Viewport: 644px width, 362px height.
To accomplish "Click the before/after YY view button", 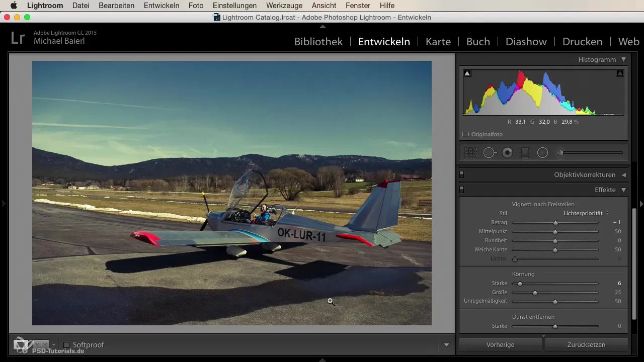I will [x=41, y=344].
